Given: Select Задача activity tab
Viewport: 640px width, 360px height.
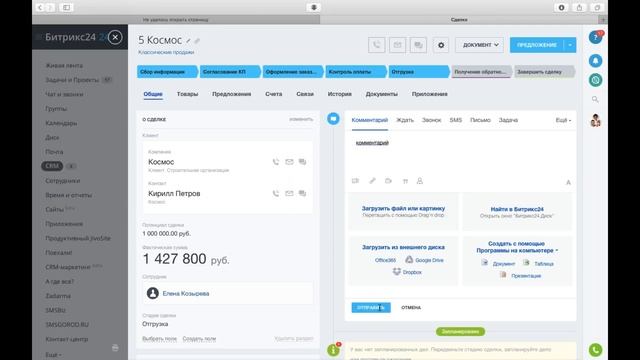Looking at the screenshot, I should (x=508, y=120).
